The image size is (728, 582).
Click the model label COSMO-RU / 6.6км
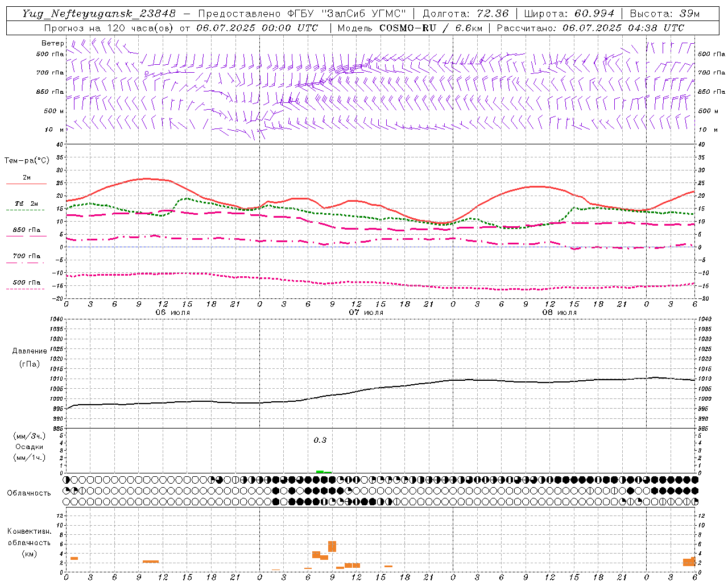431,28
